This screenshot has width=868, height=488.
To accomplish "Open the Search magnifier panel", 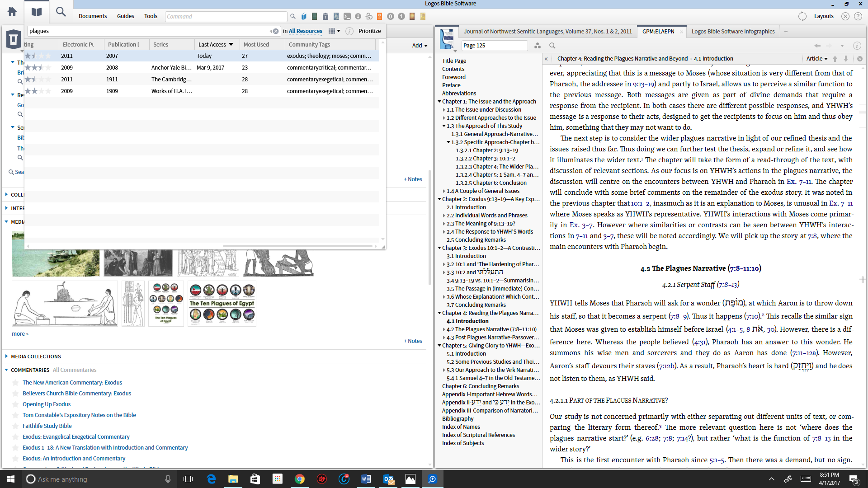I will [x=61, y=12].
